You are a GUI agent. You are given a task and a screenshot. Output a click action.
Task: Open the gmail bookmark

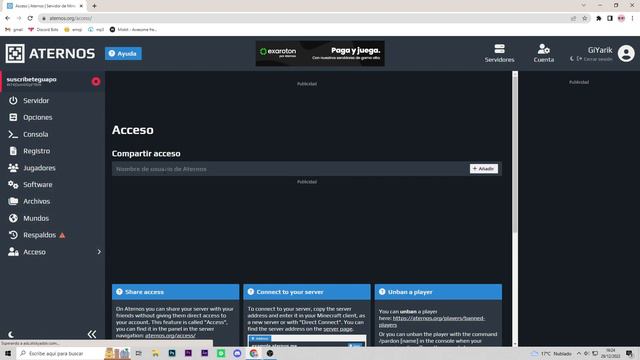(x=14, y=29)
